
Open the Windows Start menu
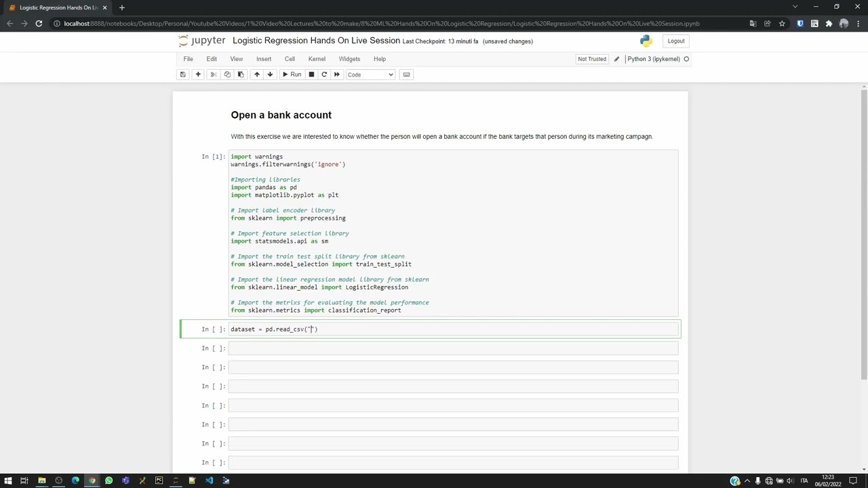(7, 481)
